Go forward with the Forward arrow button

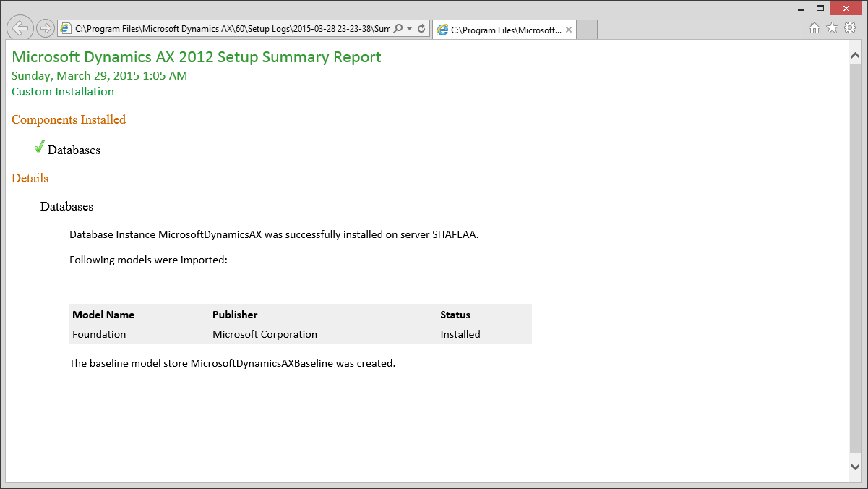(46, 28)
